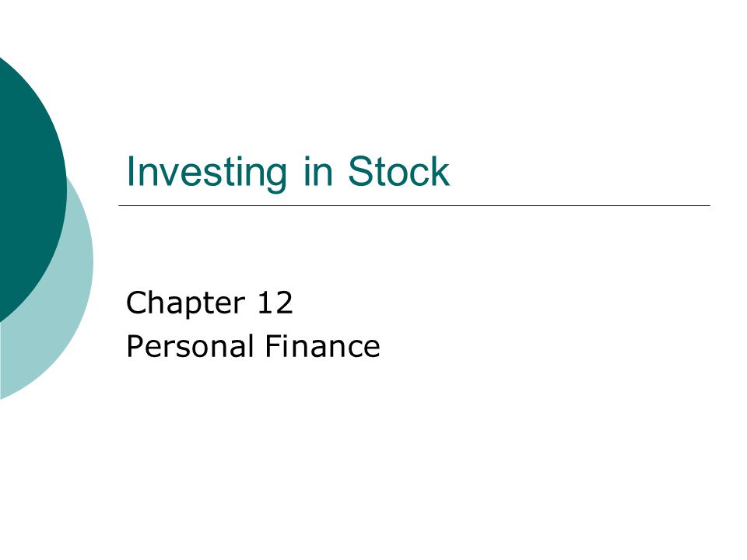This screenshot has height=560, width=747.
Task: Click the word 'Personal' in the subtitle
Action: 189,345
